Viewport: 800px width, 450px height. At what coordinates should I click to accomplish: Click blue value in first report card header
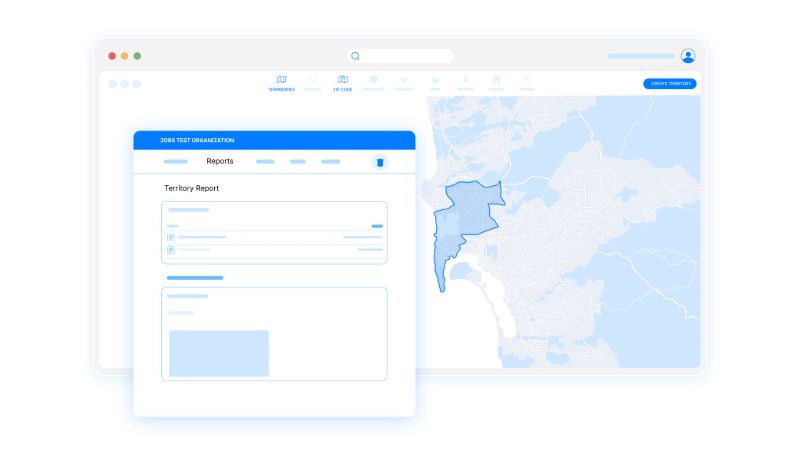pyautogui.click(x=377, y=226)
